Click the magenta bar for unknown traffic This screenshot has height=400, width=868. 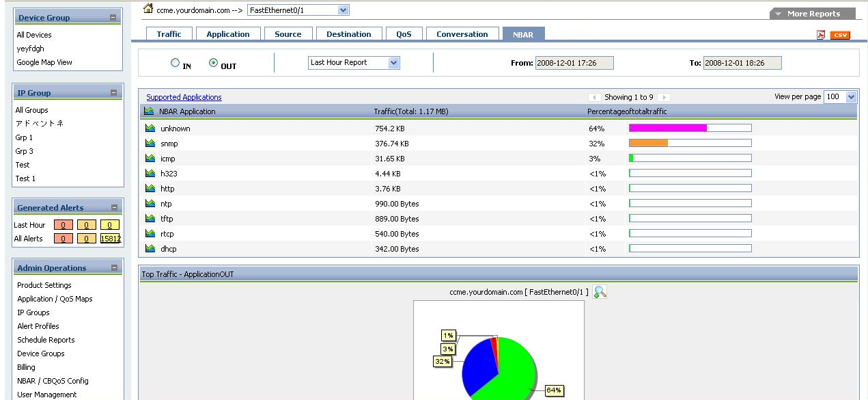[x=667, y=128]
